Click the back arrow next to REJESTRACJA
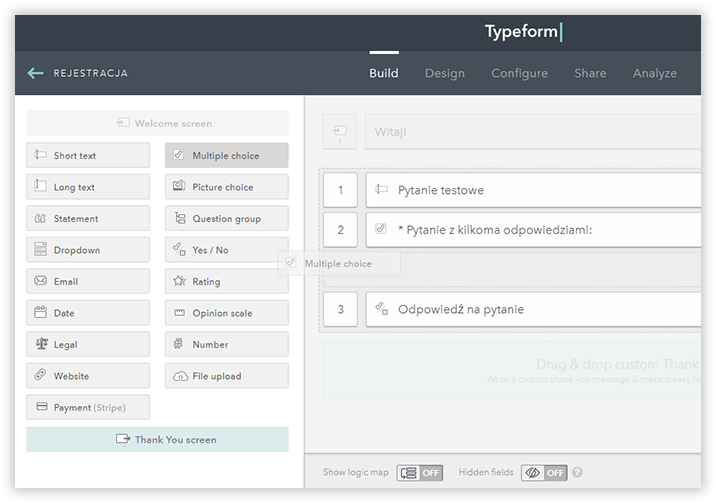716x503 pixels. point(35,73)
